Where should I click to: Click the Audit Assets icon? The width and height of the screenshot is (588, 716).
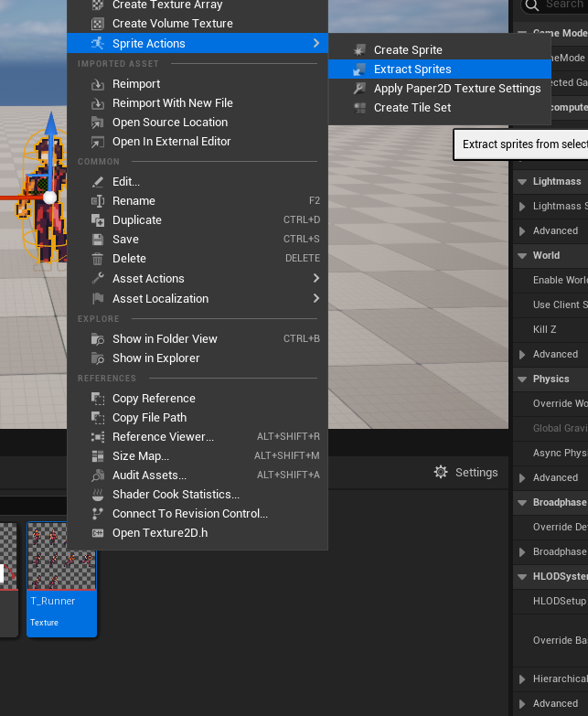tap(98, 475)
